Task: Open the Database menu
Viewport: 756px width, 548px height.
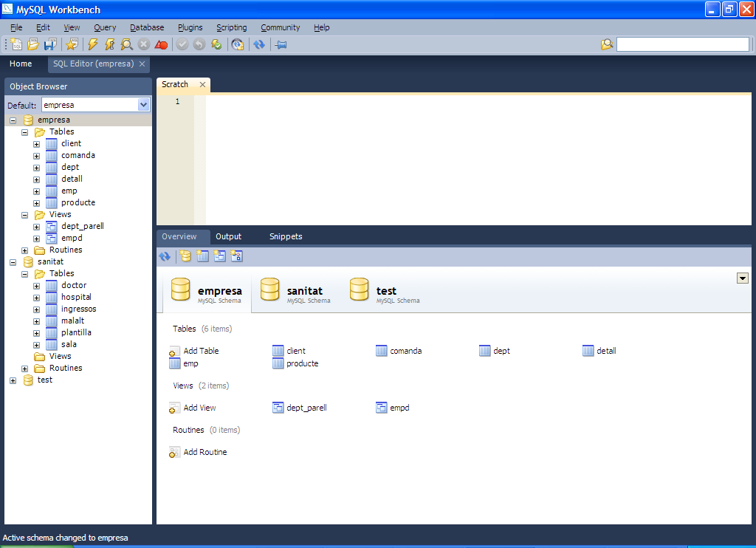Action: [x=147, y=27]
